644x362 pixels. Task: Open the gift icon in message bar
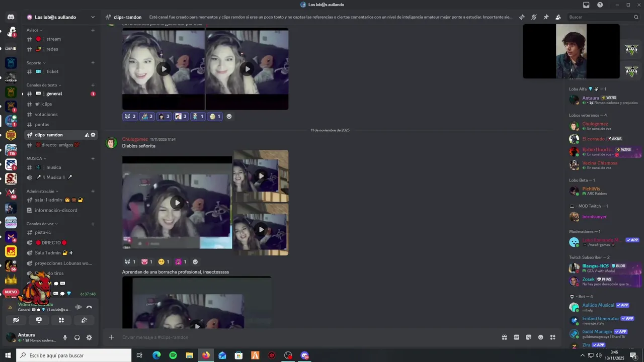[x=504, y=337]
